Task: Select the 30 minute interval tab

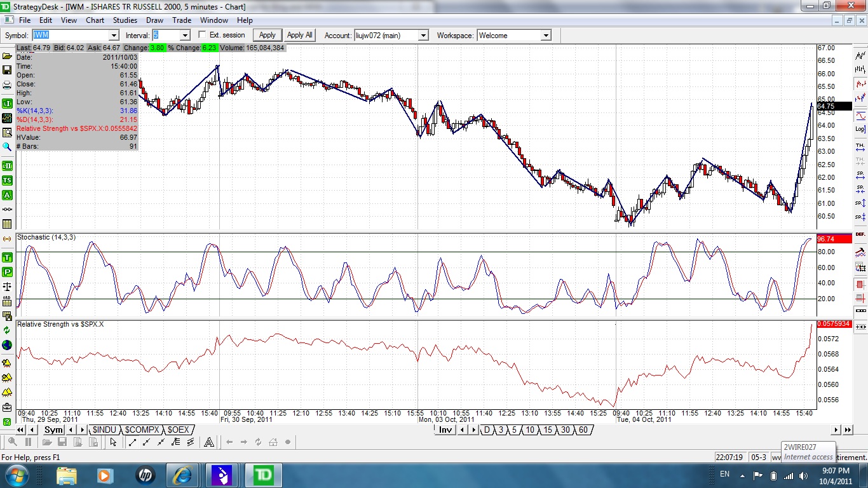Action: 566,430
